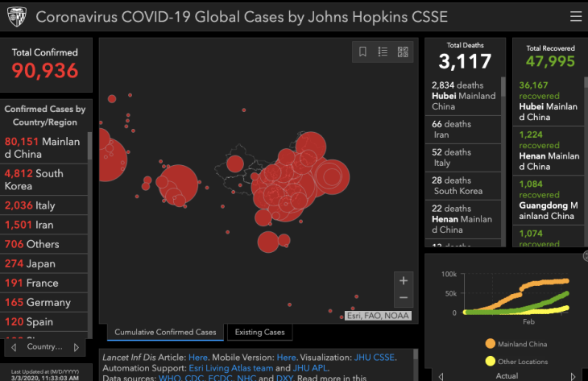Image resolution: width=588 pixels, height=381 pixels.
Task: Toggle Other Locations yellow legend swatch
Action: pyautogui.click(x=490, y=361)
